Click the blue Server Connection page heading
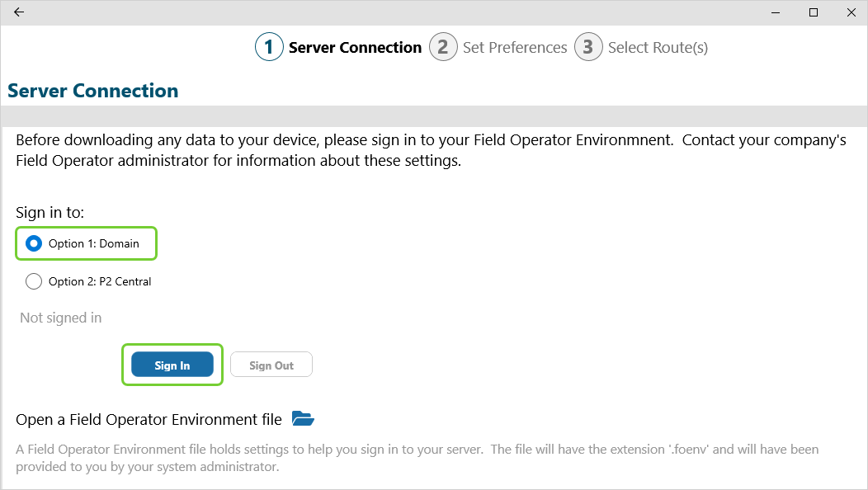The width and height of the screenshot is (868, 490). point(92,91)
